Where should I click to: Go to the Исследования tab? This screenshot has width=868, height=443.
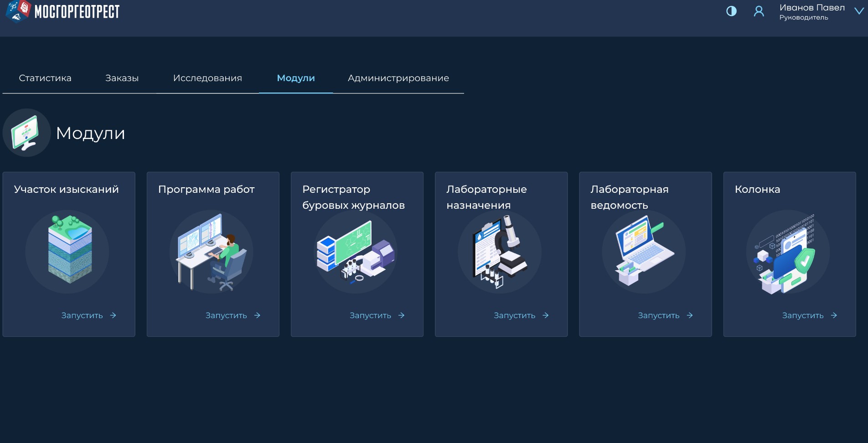tap(207, 78)
